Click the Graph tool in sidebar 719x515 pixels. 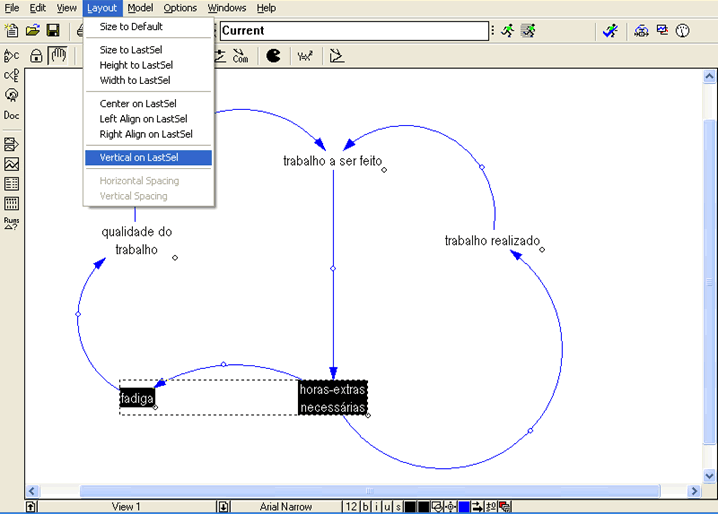click(12, 164)
